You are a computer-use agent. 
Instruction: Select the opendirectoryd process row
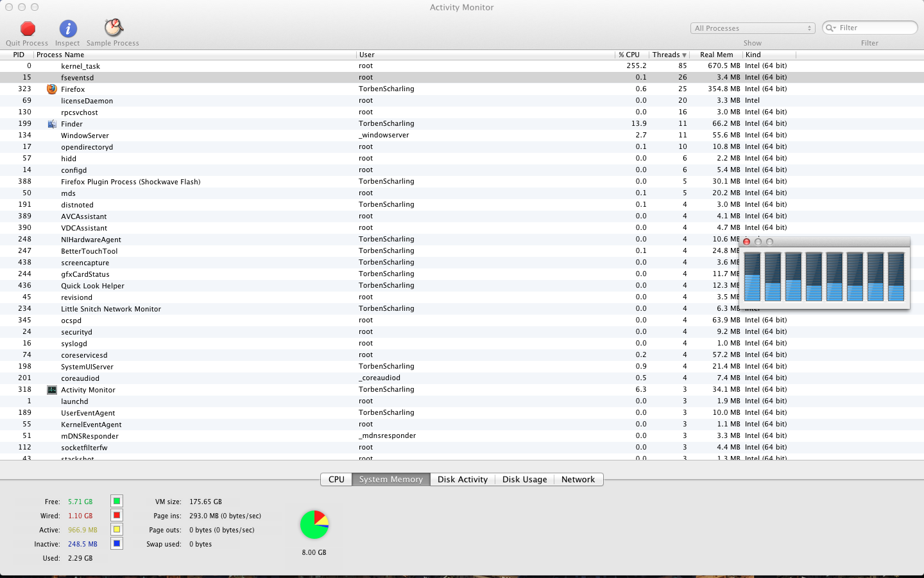point(462,146)
